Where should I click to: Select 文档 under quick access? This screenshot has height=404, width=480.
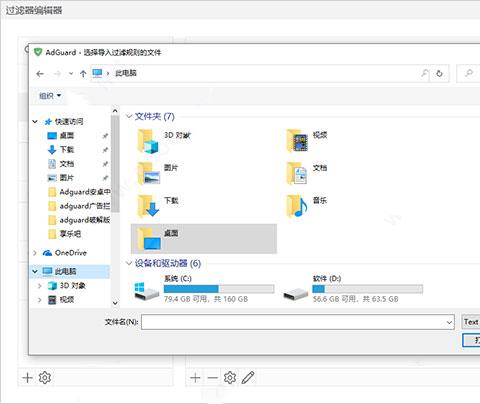pyautogui.click(x=67, y=164)
